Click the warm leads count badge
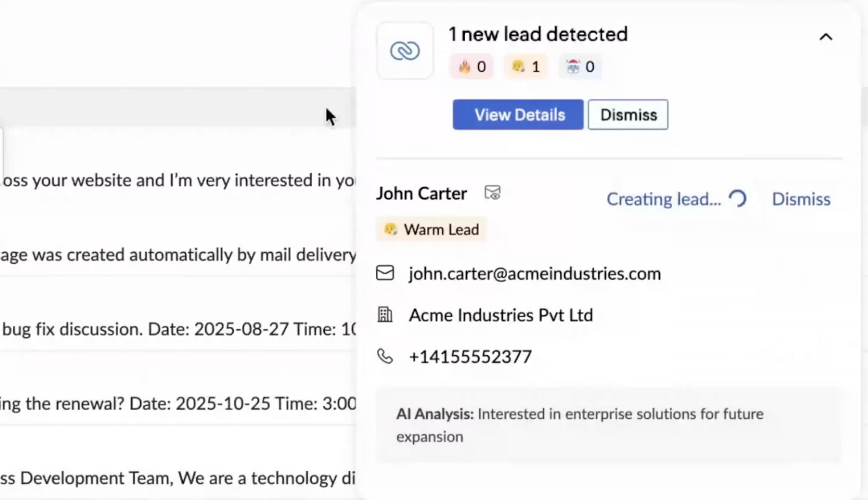Screen dimensions: 868x500 point(526,67)
